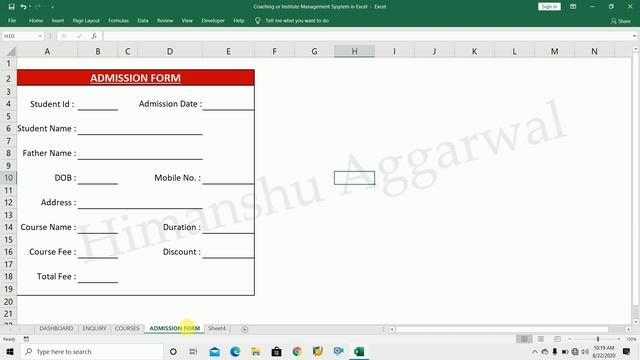Click the Save icon in the quick access toolbar
Image resolution: width=640 pixels, height=360 pixels.
[x=11, y=7]
